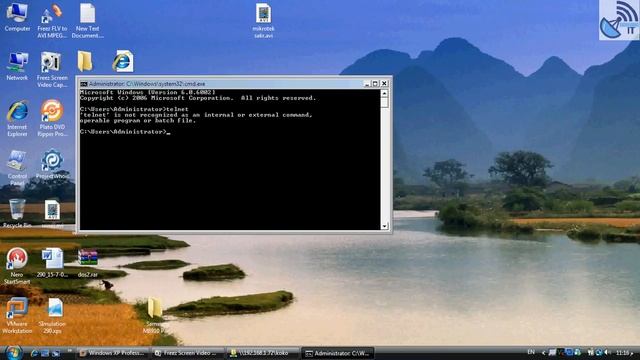The width and height of the screenshot is (640, 360).
Task: Open the Windows Start orb
Action: 14,353
